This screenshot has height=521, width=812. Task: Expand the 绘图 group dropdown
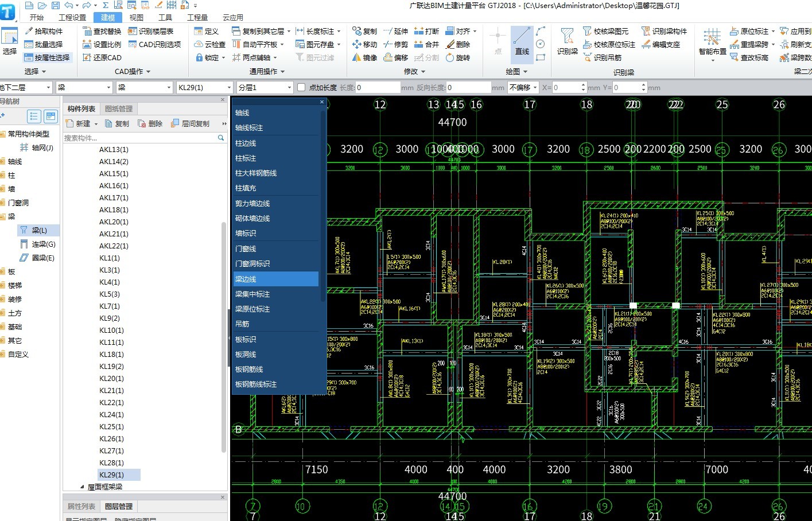pyautogui.click(x=516, y=72)
